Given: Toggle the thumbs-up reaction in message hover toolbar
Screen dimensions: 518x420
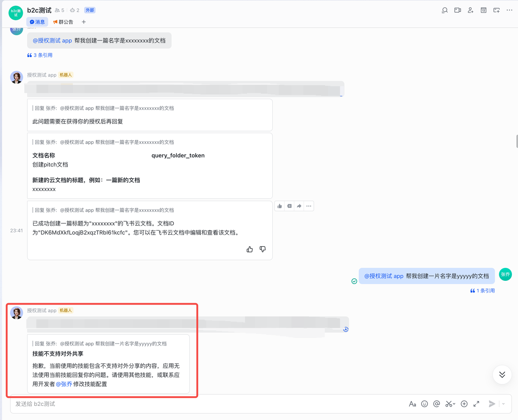Looking at the screenshot, I should (x=280, y=206).
